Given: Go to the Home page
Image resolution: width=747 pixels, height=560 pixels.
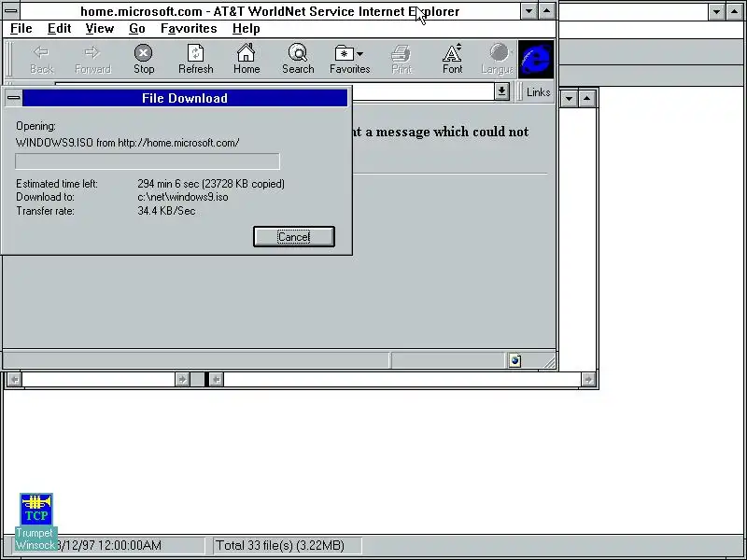Looking at the screenshot, I should click(247, 59).
